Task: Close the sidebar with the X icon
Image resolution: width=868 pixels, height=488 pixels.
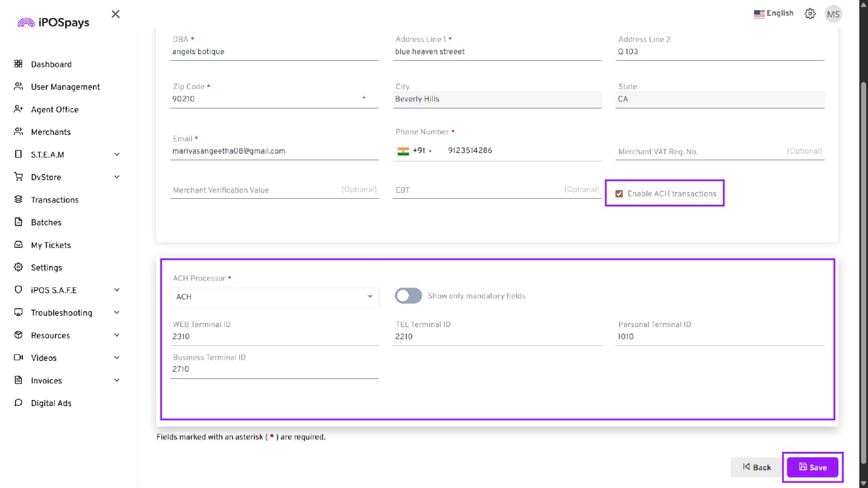Action: (x=116, y=14)
